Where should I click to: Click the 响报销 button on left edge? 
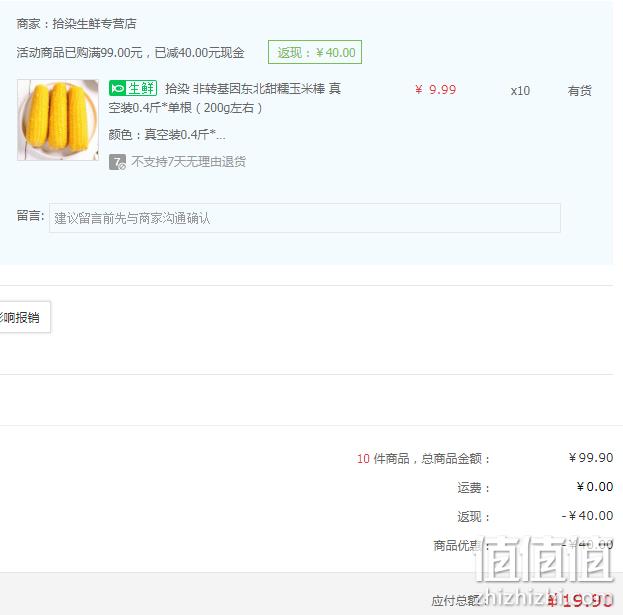[25, 317]
